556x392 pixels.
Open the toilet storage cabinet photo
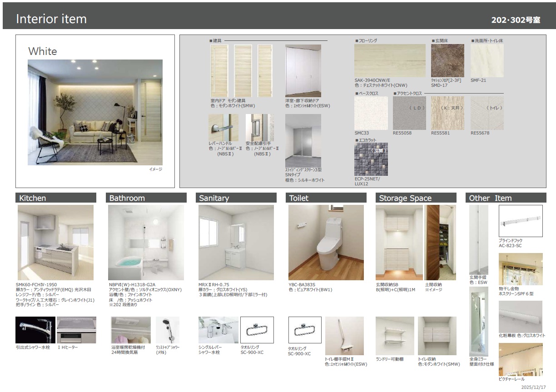point(437,336)
